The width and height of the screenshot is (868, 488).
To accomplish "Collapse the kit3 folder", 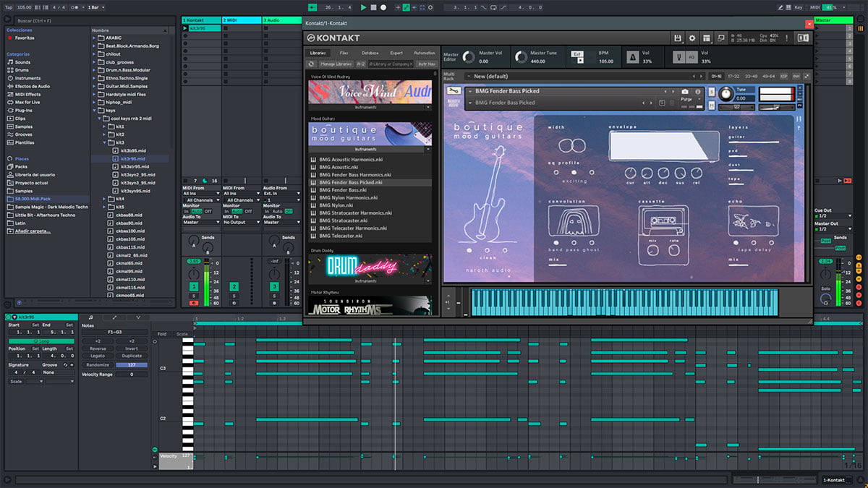I will [x=103, y=142].
